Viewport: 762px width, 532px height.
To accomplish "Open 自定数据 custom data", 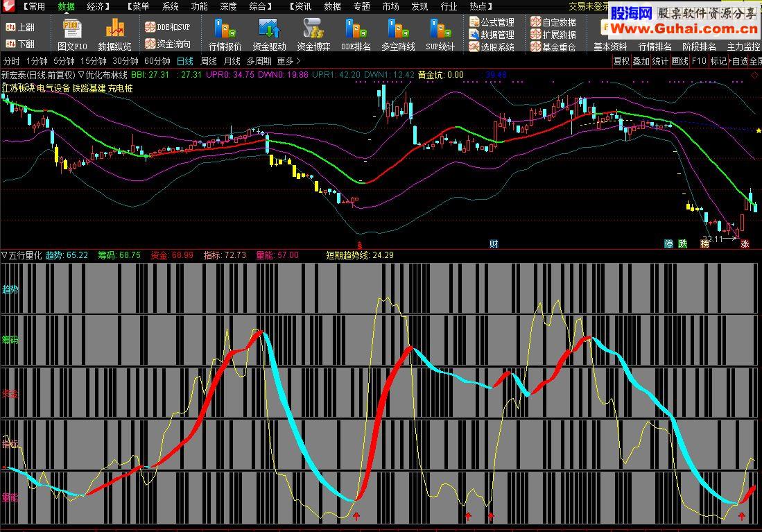I will 553,22.
